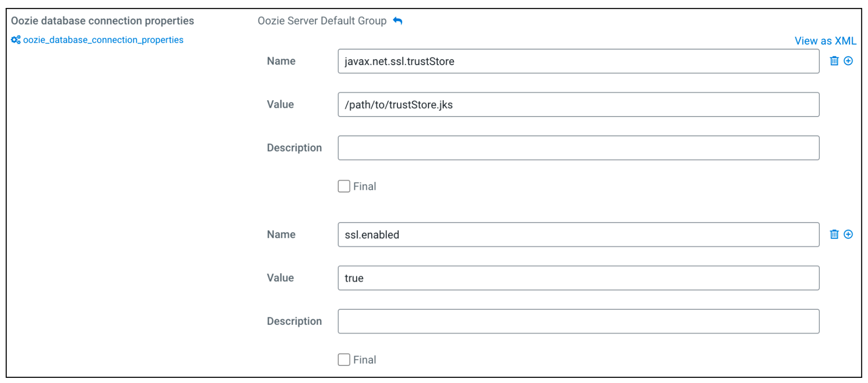Viewport: 868px width, 383px height.
Task: Click the Value field containing true
Action: tap(578, 278)
